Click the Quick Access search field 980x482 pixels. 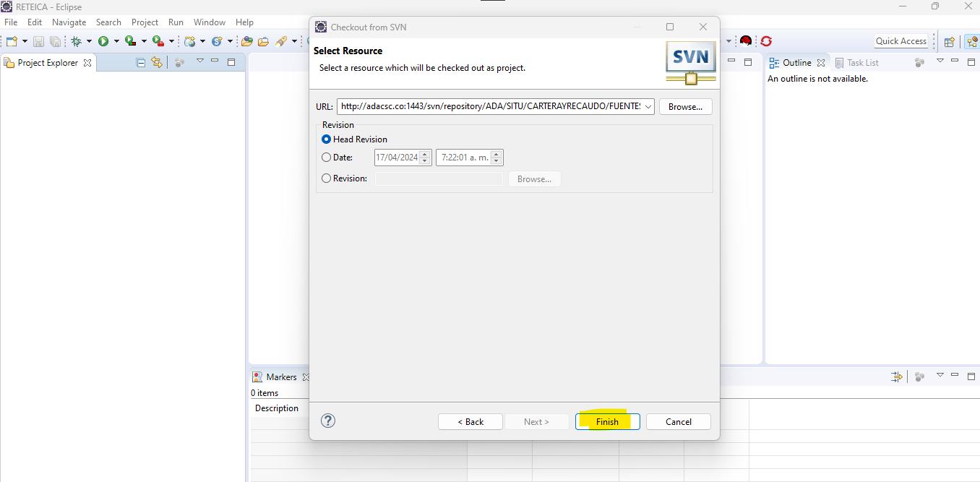click(x=901, y=41)
